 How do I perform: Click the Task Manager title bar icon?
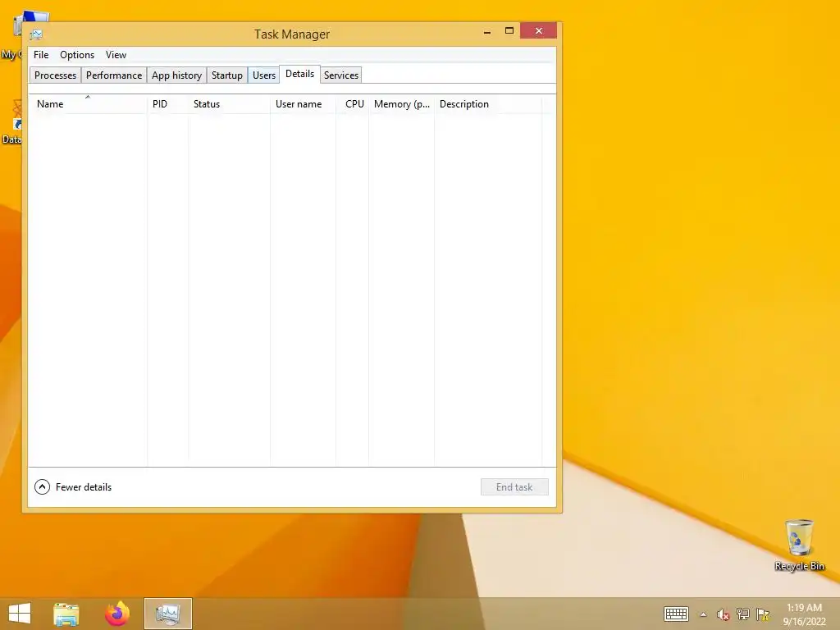click(36, 34)
